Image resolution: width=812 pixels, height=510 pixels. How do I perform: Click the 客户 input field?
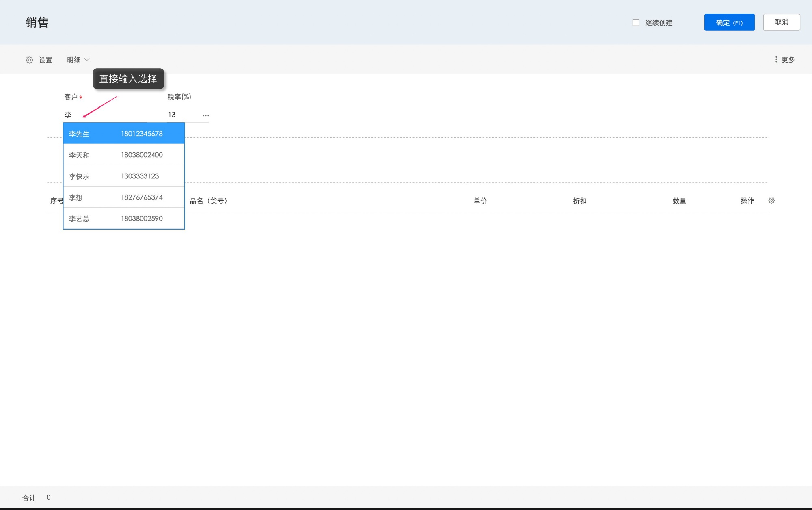106,115
